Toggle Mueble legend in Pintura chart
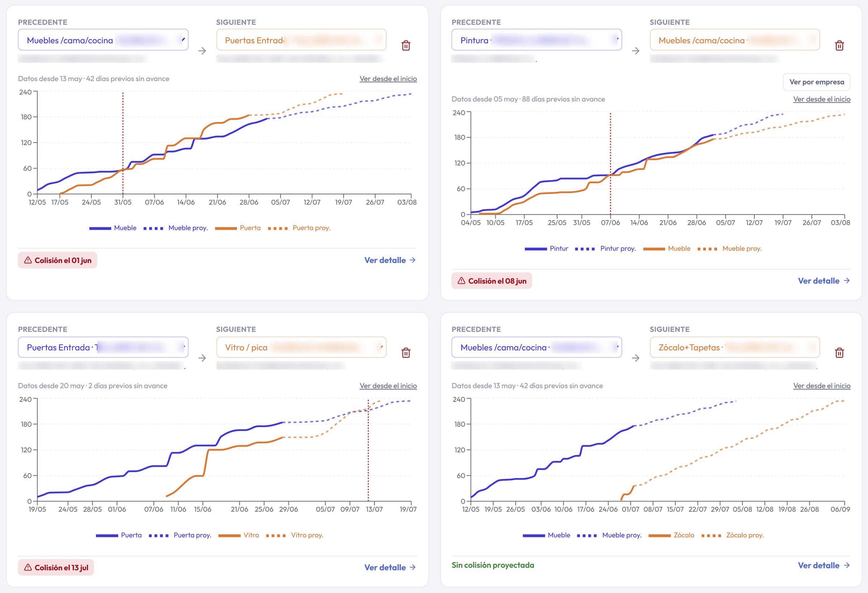This screenshot has width=868, height=593. [667, 249]
